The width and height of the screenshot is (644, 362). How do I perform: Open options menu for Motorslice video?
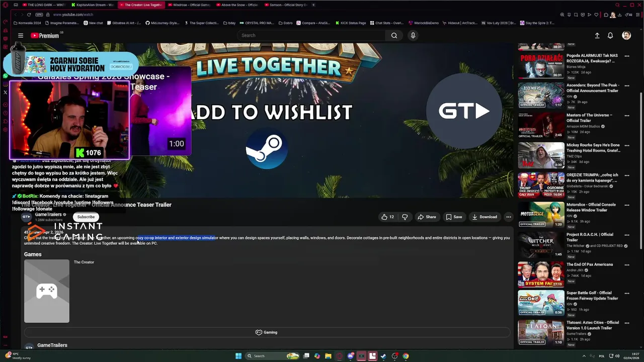pos(627,205)
